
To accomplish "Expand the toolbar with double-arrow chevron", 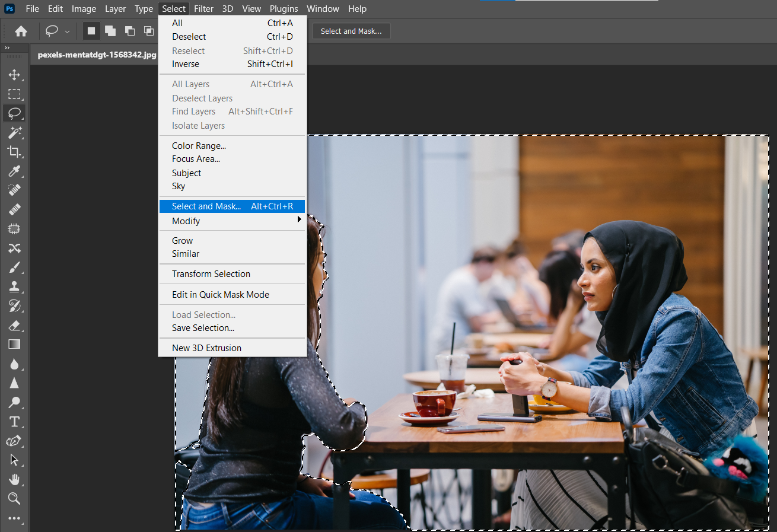I will point(7,47).
